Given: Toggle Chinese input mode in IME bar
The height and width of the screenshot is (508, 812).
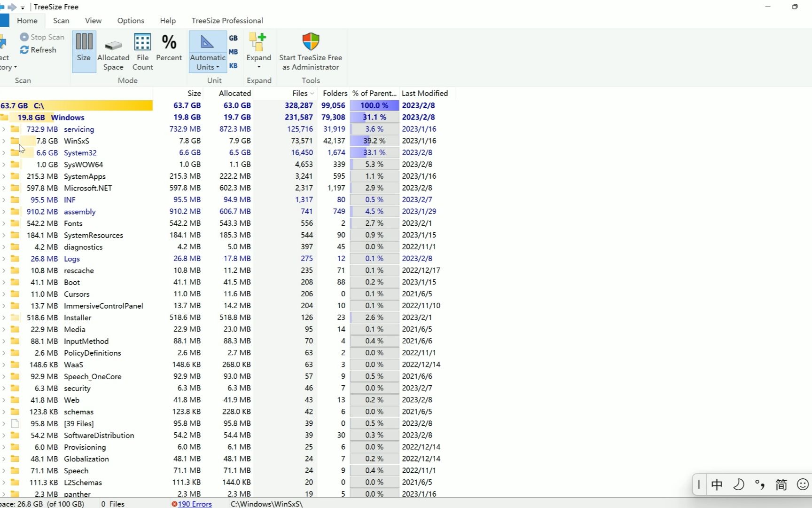Looking at the screenshot, I should [717, 484].
